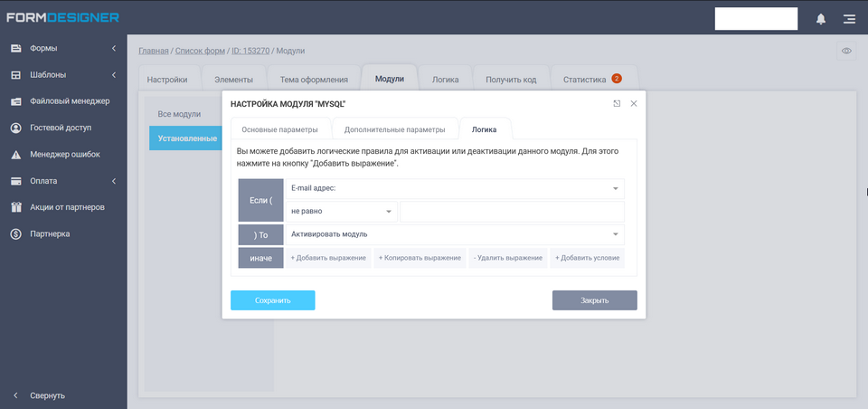The width and height of the screenshot is (868, 409).
Task: Expand the Шаблоны sidebar section
Action: coord(62,74)
